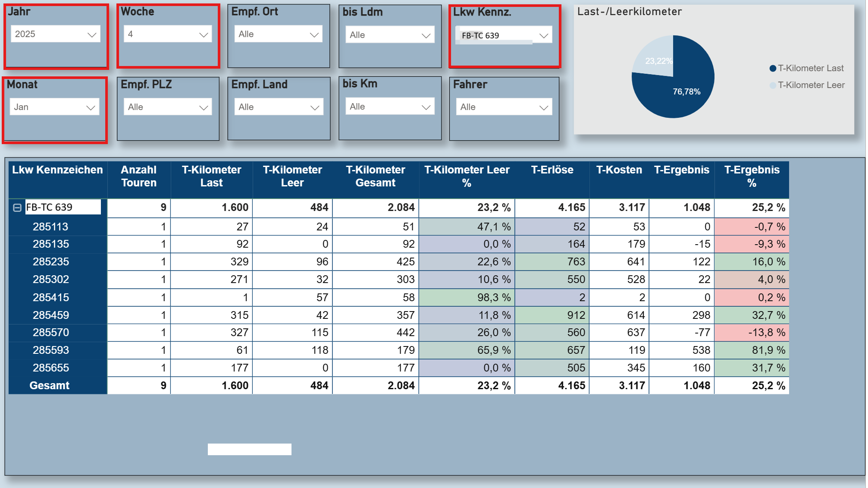The width and height of the screenshot is (868, 488).
Task: Open the Empf. Ort slicer dropdown
Action: [279, 34]
